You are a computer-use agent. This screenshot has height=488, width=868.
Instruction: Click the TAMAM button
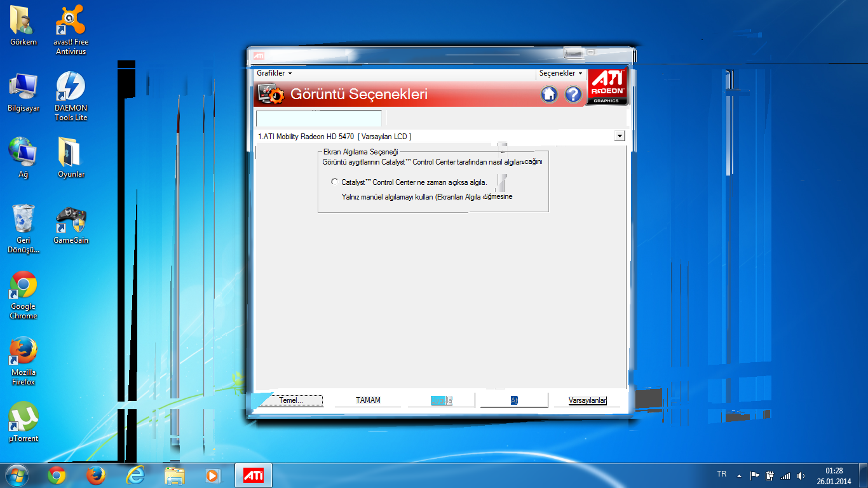(x=368, y=400)
